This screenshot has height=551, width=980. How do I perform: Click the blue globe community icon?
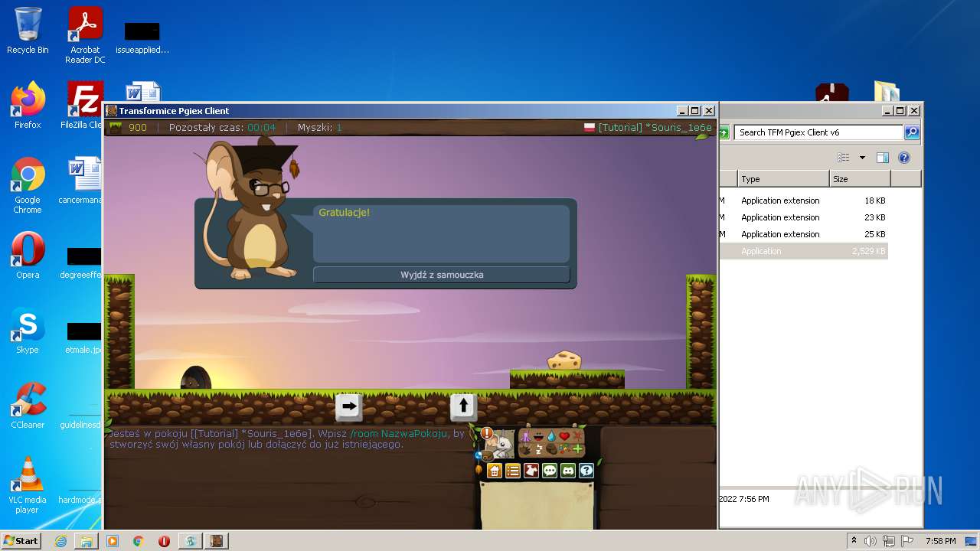click(479, 455)
